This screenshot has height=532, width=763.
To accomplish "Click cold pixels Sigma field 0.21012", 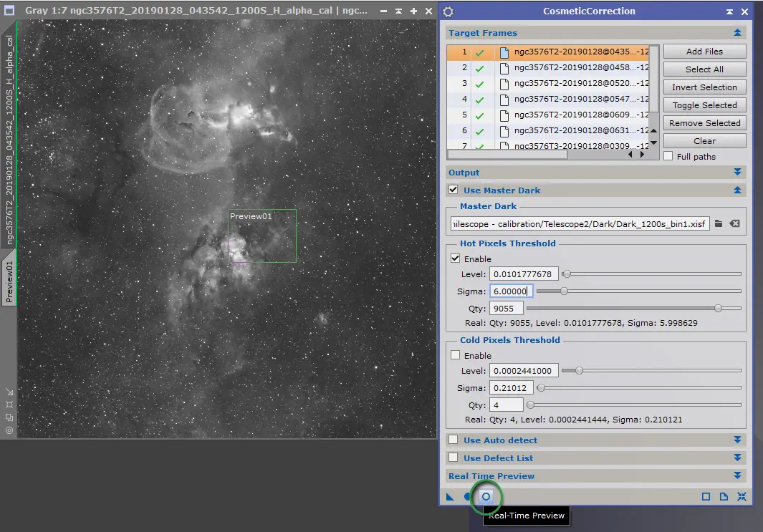I will coord(511,388).
